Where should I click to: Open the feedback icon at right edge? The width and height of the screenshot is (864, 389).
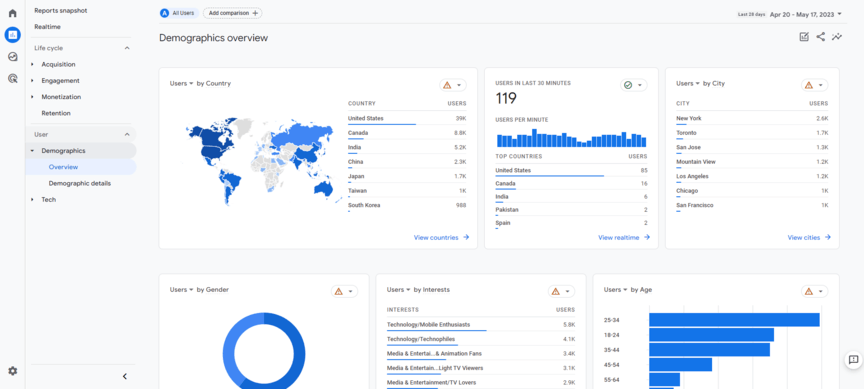pos(854,360)
